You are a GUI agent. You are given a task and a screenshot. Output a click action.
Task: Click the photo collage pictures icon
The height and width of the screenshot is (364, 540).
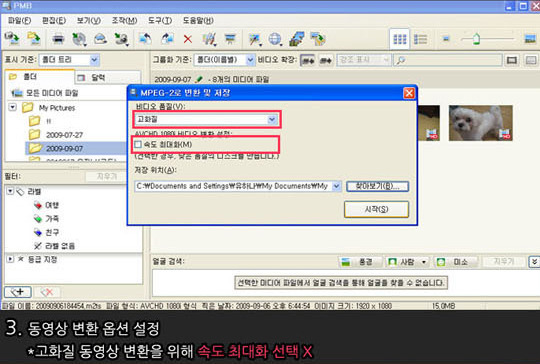point(297,39)
